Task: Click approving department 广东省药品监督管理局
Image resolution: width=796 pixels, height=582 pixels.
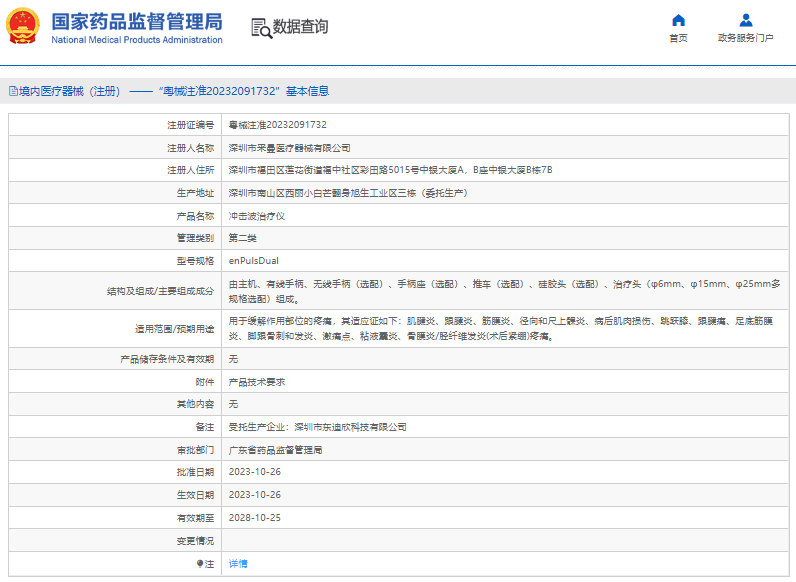Action: point(276,450)
